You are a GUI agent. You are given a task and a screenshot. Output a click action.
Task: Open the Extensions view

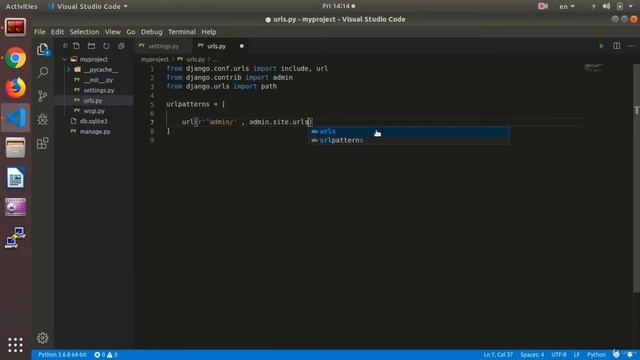42,143
